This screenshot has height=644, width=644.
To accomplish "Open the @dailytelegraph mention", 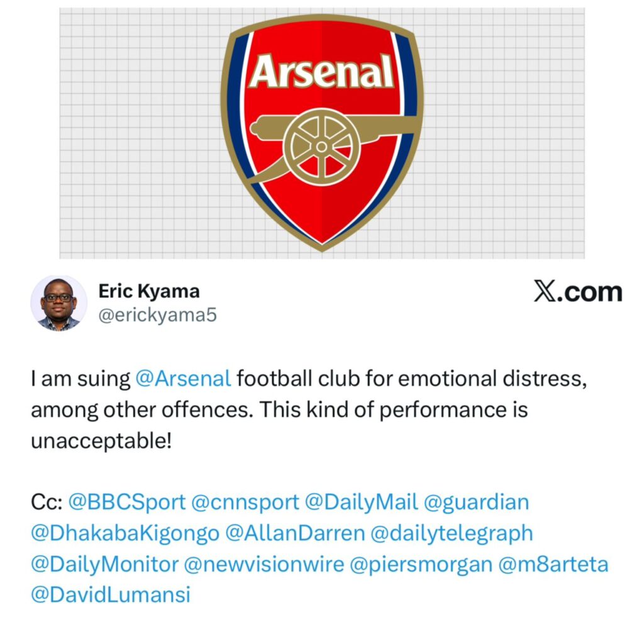I will pos(452,533).
